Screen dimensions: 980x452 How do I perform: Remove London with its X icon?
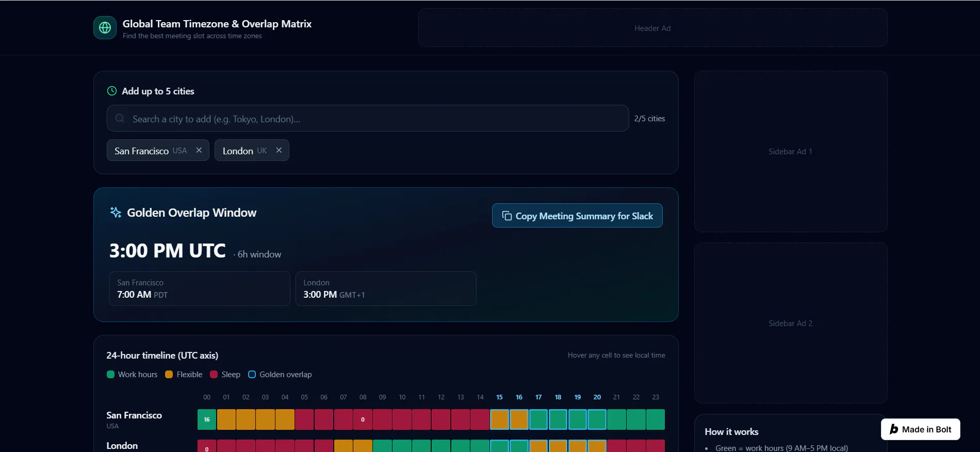click(x=279, y=150)
